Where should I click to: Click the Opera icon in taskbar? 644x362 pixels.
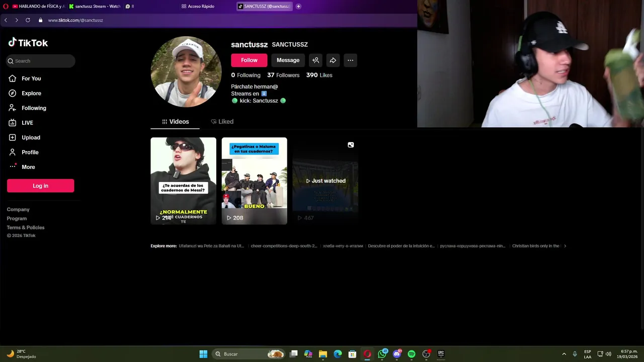coord(367,354)
